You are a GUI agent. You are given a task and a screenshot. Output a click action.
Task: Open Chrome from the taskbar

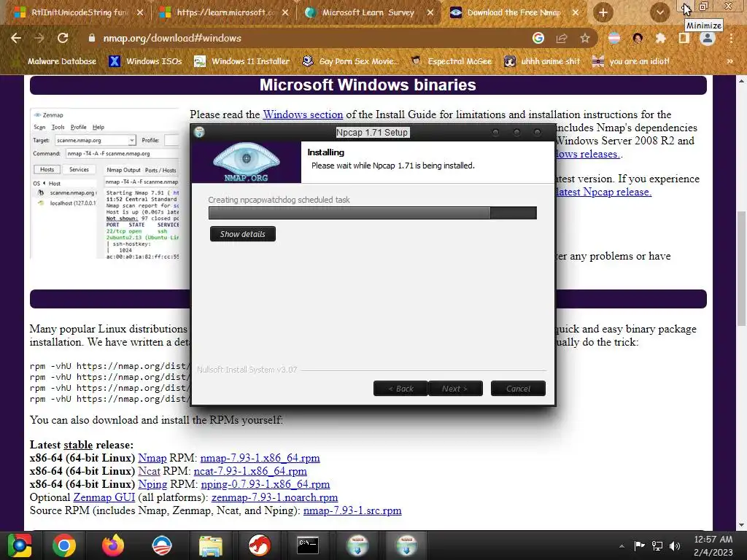(64, 545)
